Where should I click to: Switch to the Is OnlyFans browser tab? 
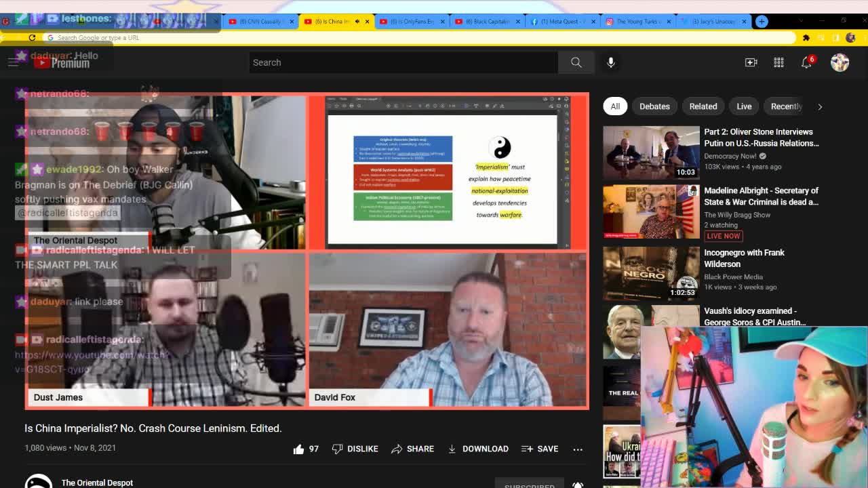(411, 21)
